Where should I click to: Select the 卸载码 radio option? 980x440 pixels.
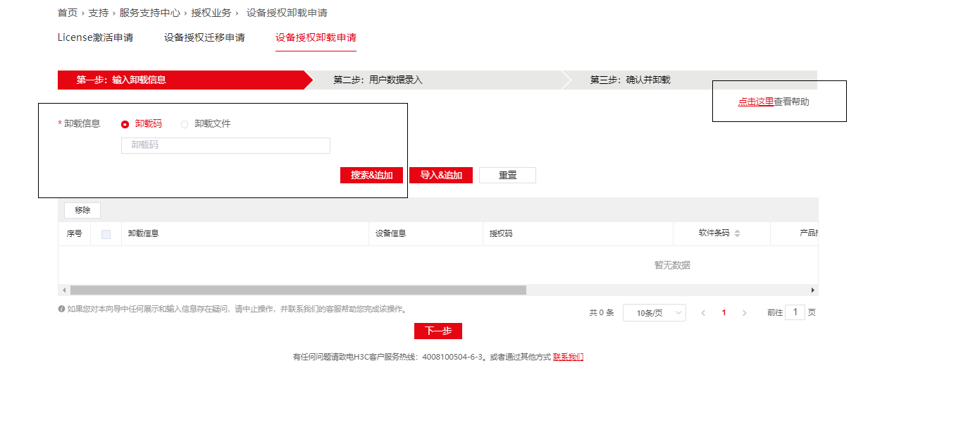(x=125, y=124)
